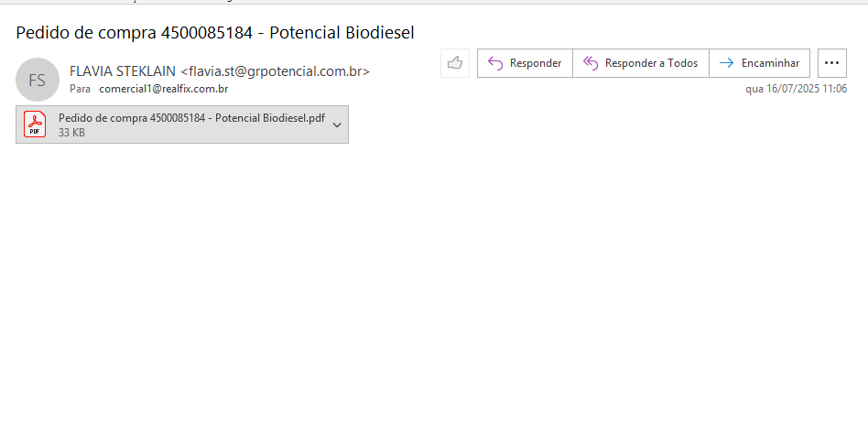Open attachment Pedido de compra 4500085184 PDF name
Screen dimensions: 868x433
click(191, 118)
